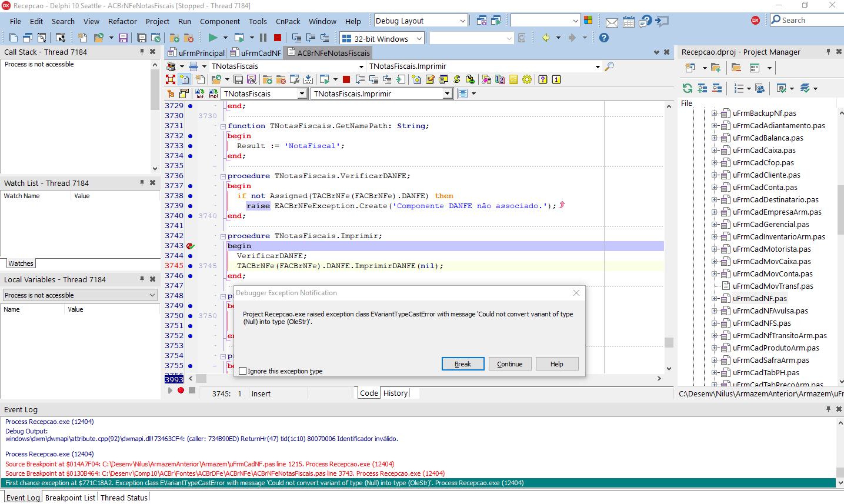The image size is (844, 504).
Task: Click the blue Help question-mark icon
Action: click(x=604, y=38)
